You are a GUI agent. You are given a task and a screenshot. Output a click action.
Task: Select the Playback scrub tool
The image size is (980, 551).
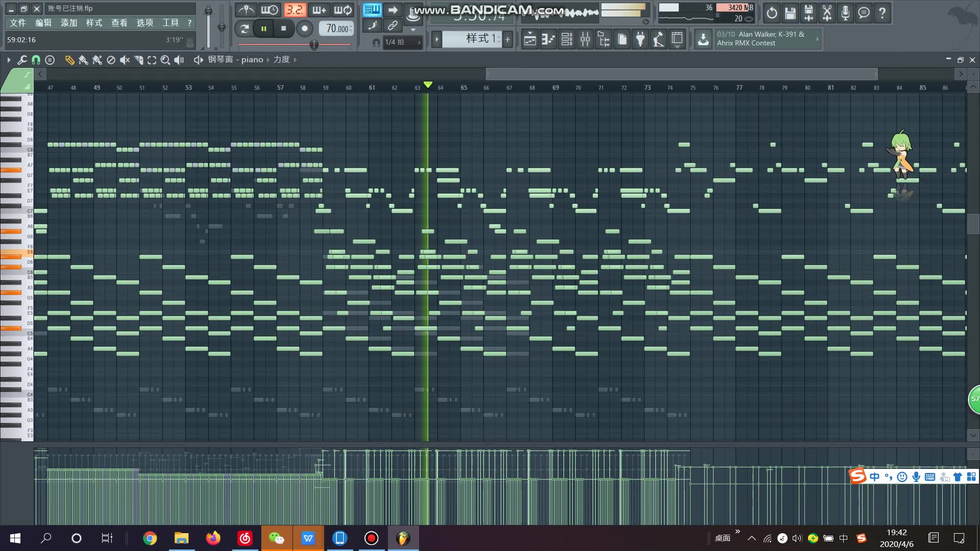click(x=179, y=60)
